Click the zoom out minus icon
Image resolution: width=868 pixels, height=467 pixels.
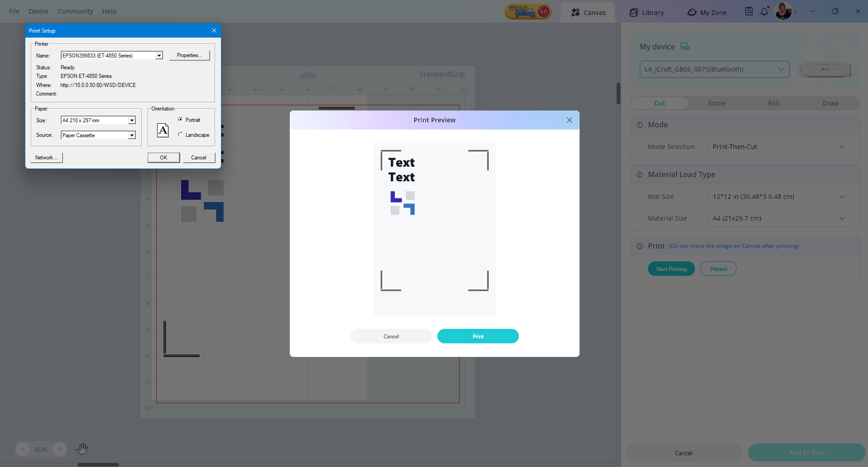click(x=23, y=449)
